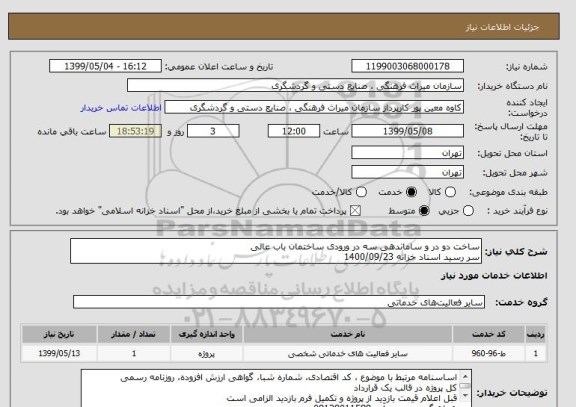Click the deadline hour field 12:00
Screen dimensions: 576x407
click(x=294, y=131)
